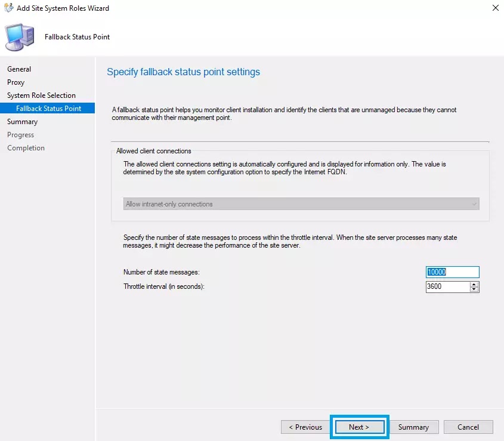Select System Role Selection step
The width and height of the screenshot is (504, 441).
point(41,95)
